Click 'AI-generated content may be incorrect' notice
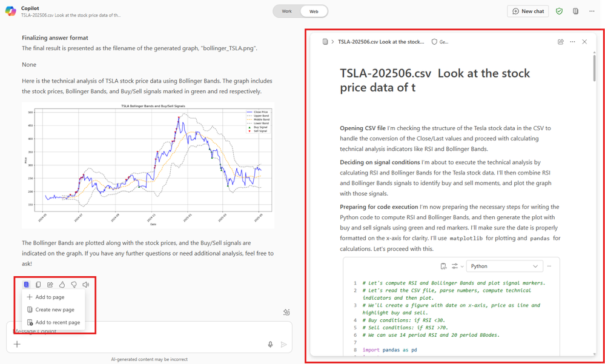The image size is (605, 364). (150, 359)
